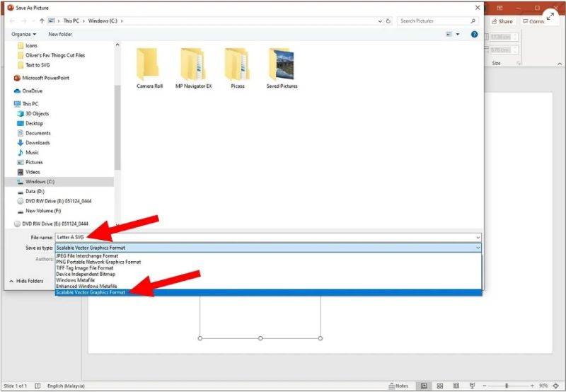Screen dimensions: 566x392
Task: Open the Camera Roll folder
Action: pos(149,68)
